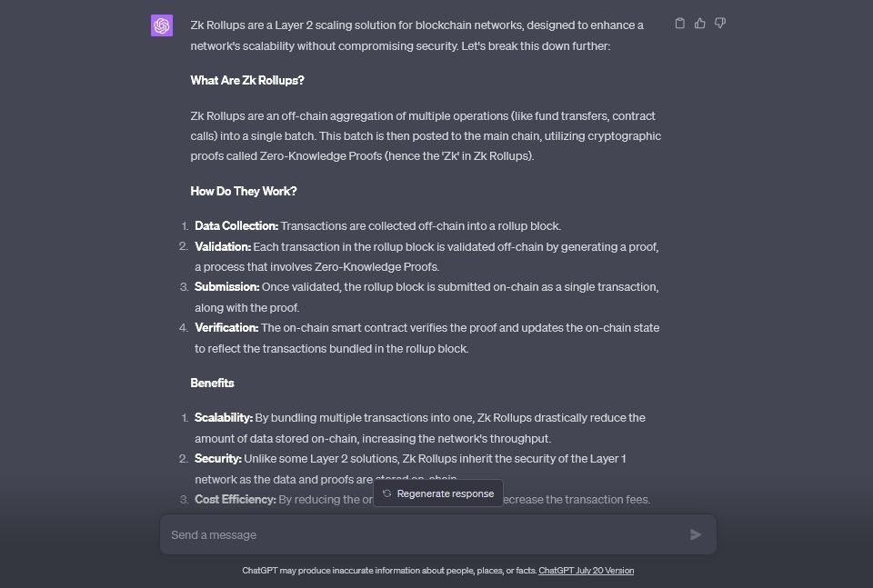Click the ChatGPT assistant avatar logo
Image resolution: width=873 pixels, height=588 pixels.
click(x=162, y=25)
